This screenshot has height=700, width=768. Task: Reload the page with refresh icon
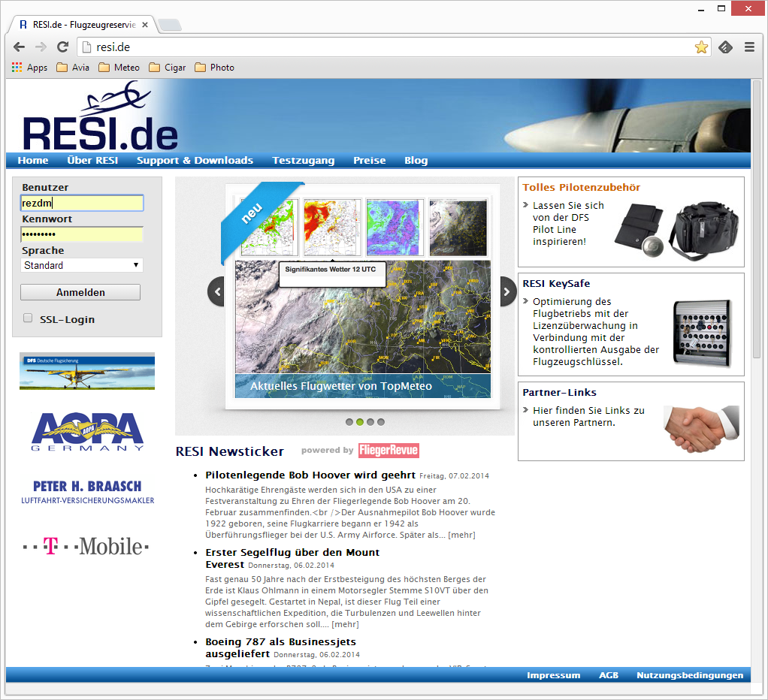(63, 47)
